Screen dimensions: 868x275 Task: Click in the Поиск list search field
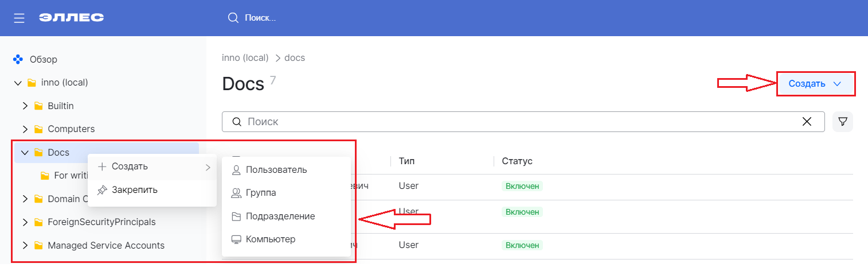coord(516,122)
